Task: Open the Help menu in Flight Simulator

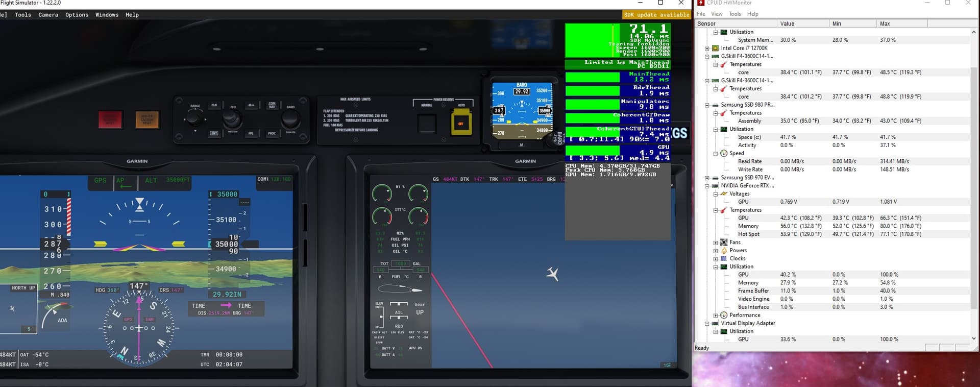Action: click(x=132, y=15)
